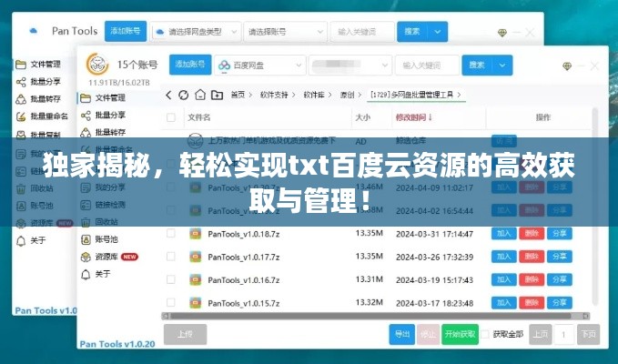
Task: Click 搜索 in the back window
Action: coord(412,32)
